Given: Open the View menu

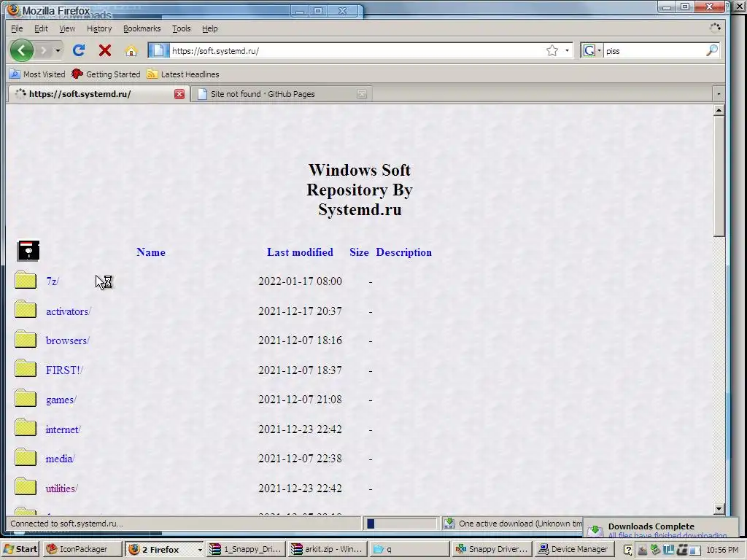Looking at the screenshot, I should coord(67,28).
